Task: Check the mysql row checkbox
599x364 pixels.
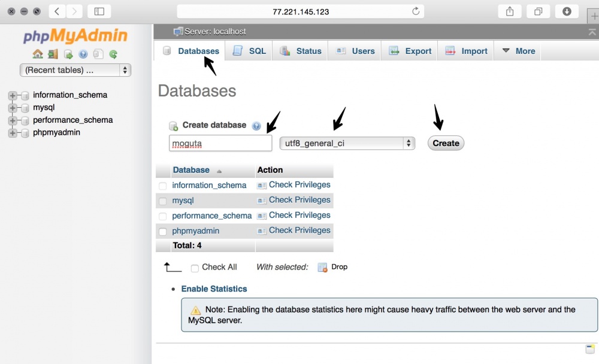Action: (163, 201)
